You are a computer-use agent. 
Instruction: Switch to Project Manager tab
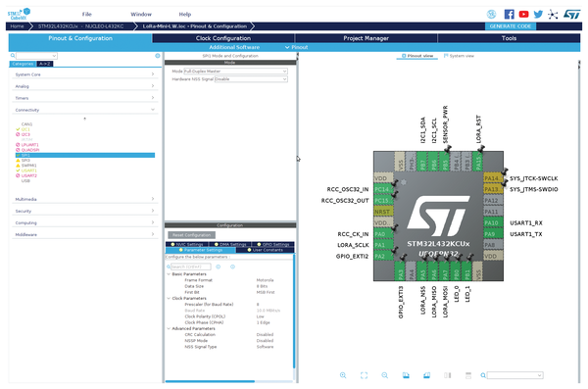[x=366, y=38]
